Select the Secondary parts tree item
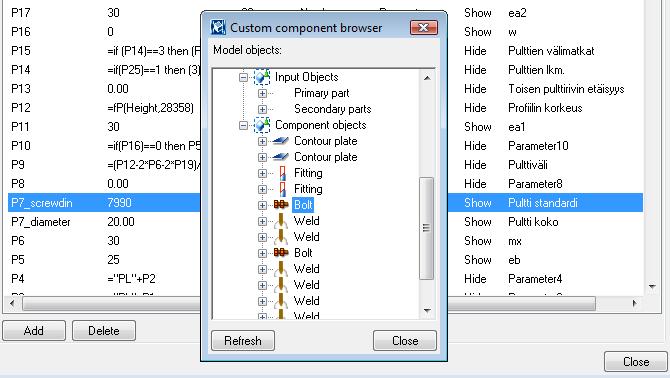This screenshot has height=378, width=670. [x=332, y=109]
